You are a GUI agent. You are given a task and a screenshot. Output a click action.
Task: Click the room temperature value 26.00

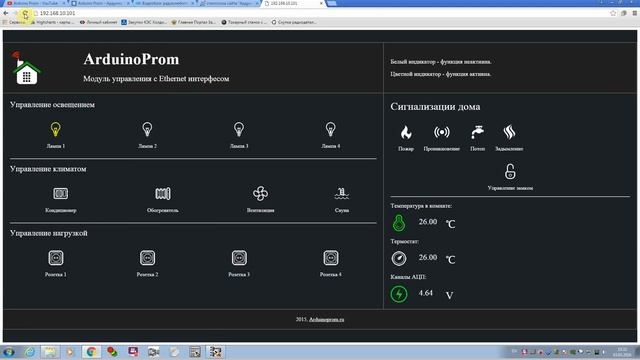428,222
